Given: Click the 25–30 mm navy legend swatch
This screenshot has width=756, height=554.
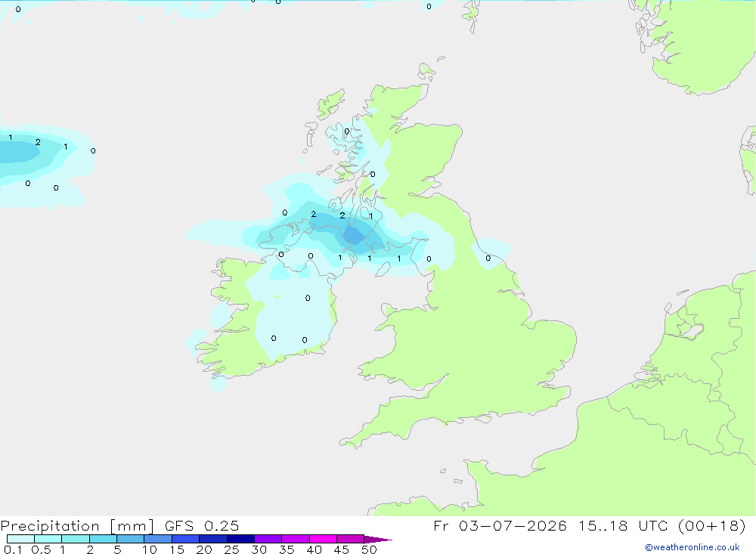Looking at the screenshot, I should [240, 539].
